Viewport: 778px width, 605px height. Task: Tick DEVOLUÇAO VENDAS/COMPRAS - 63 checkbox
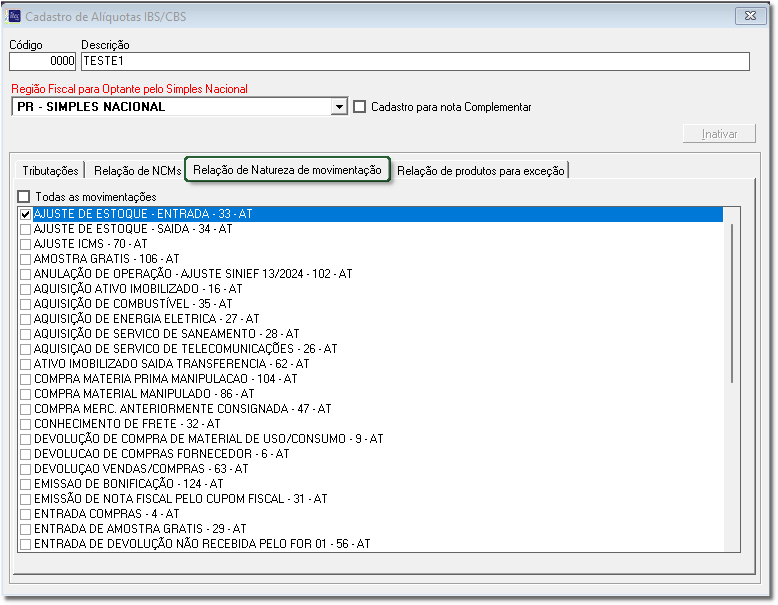point(25,469)
